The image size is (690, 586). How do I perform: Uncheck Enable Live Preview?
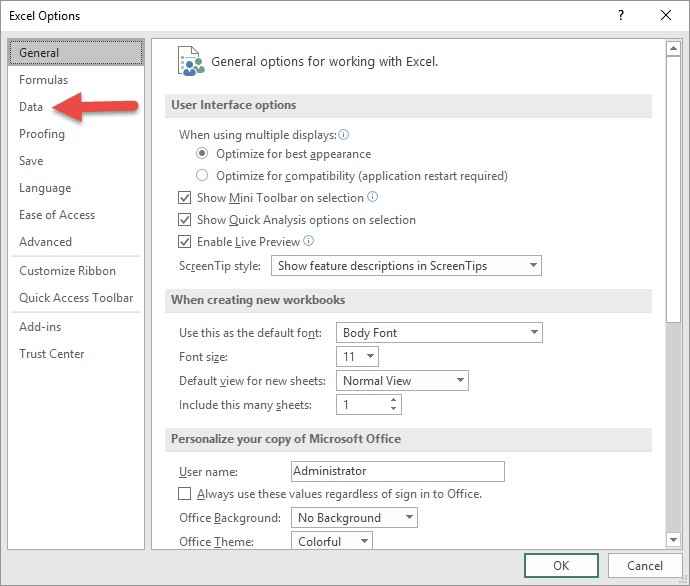(x=184, y=242)
